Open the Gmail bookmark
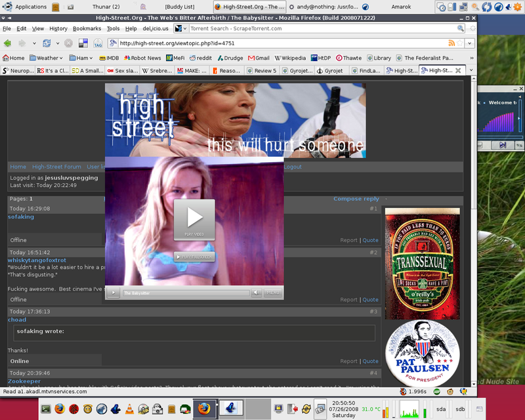The image size is (525, 420). (x=259, y=58)
